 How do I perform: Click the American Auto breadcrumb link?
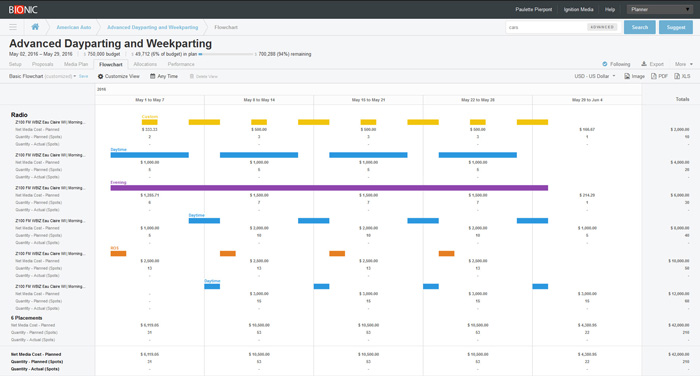point(74,27)
